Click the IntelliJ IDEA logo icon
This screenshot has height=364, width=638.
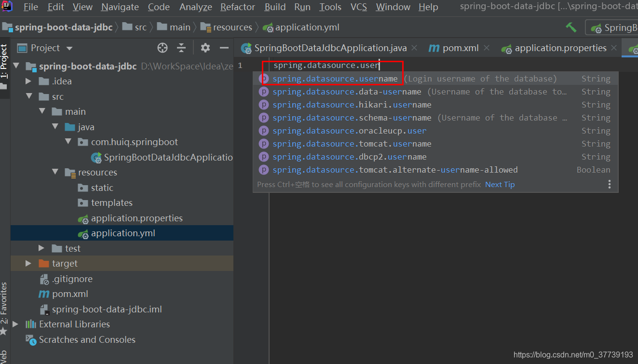(7, 6)
